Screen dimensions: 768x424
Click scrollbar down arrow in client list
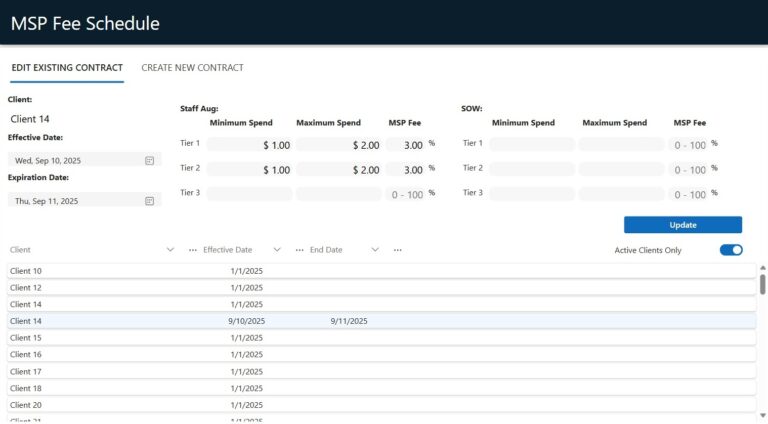click(x=762, y=416)
